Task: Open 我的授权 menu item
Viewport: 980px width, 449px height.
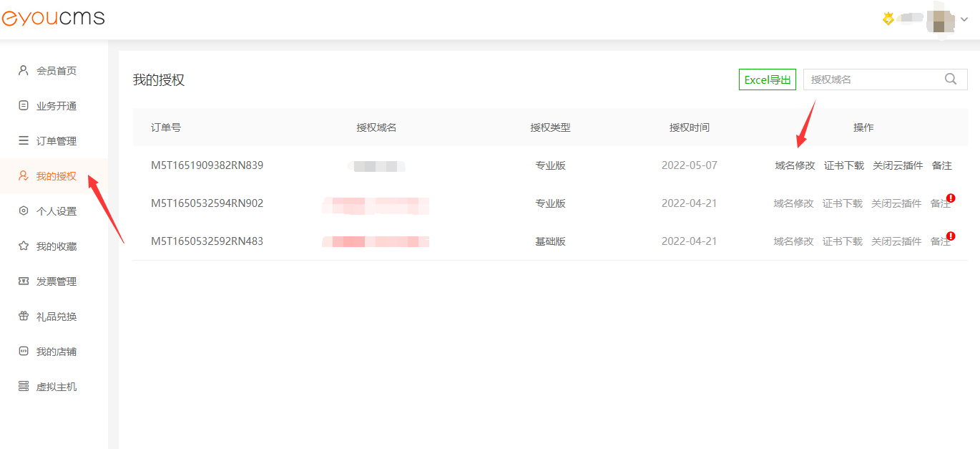Action: point(56,176)
